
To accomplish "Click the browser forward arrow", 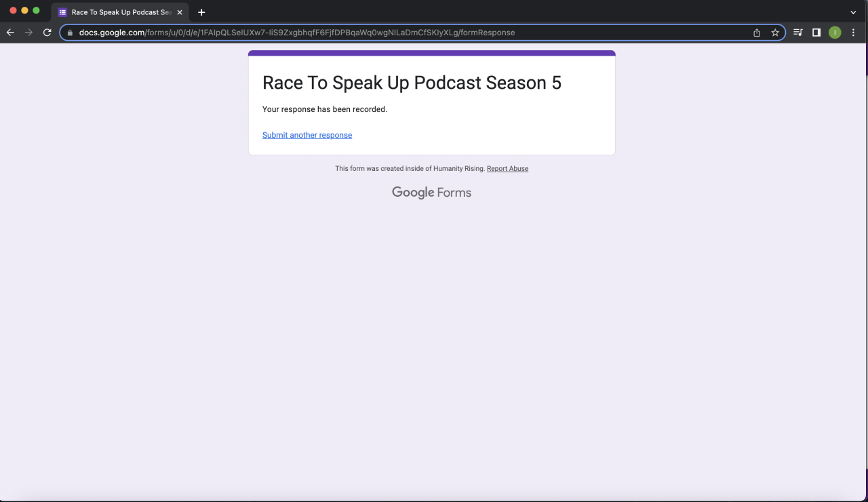I will click(28, 33).
